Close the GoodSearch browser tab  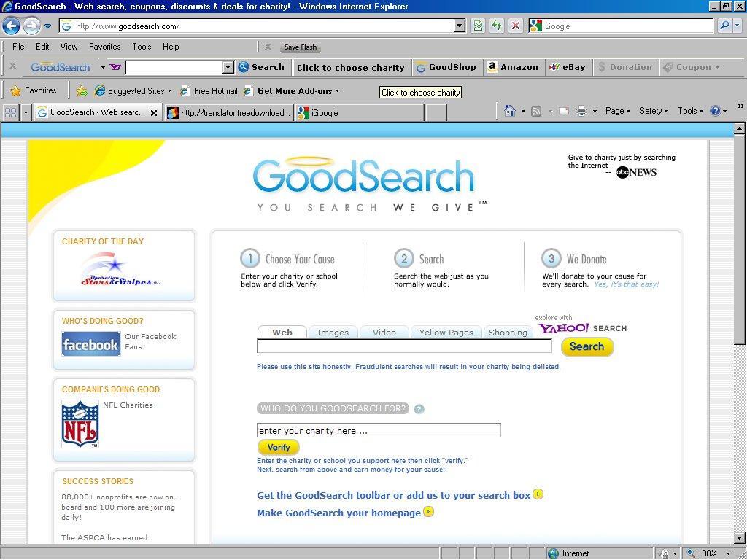(154, 113)
